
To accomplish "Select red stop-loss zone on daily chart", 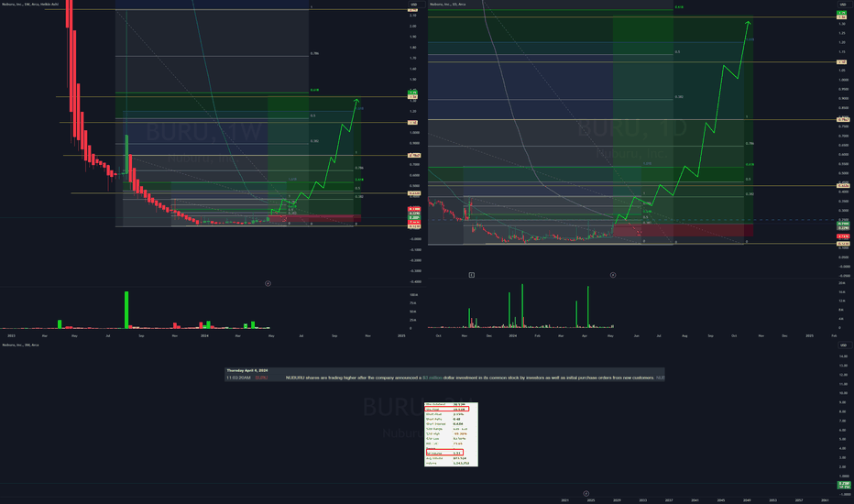I will [683, 230].
